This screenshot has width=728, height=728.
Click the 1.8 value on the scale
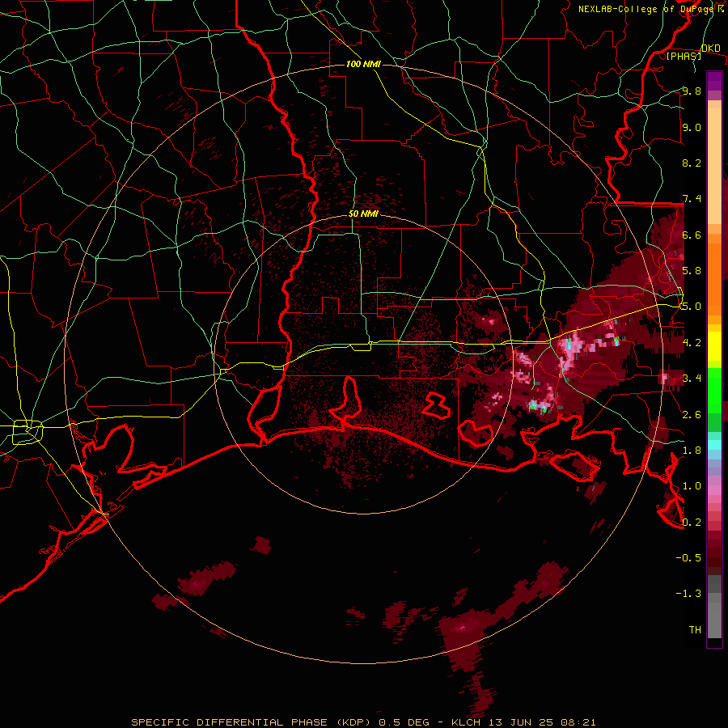click(x=692, y=450)
